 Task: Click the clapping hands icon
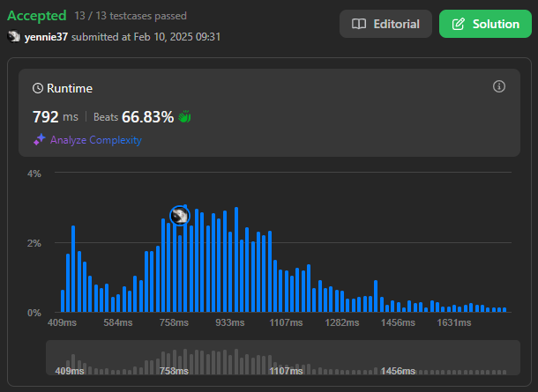(x=184, y=116)
